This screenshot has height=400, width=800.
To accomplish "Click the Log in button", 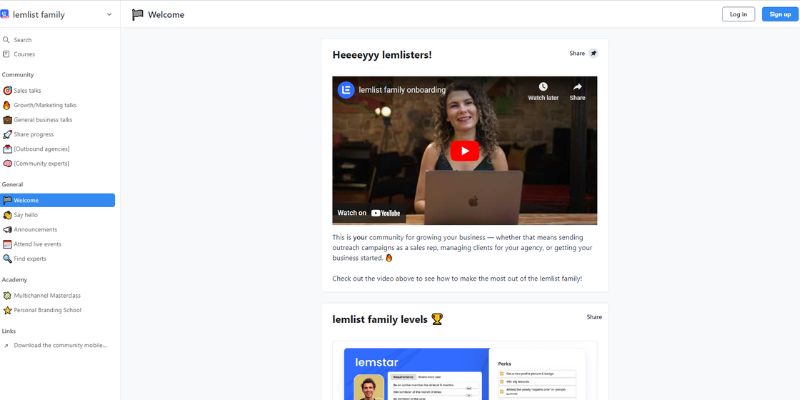I will (738, 14).
